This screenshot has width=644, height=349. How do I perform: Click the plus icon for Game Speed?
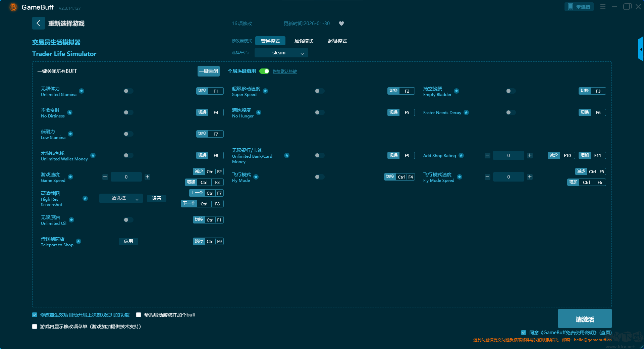pyautogui.click(x=147, y=177)
